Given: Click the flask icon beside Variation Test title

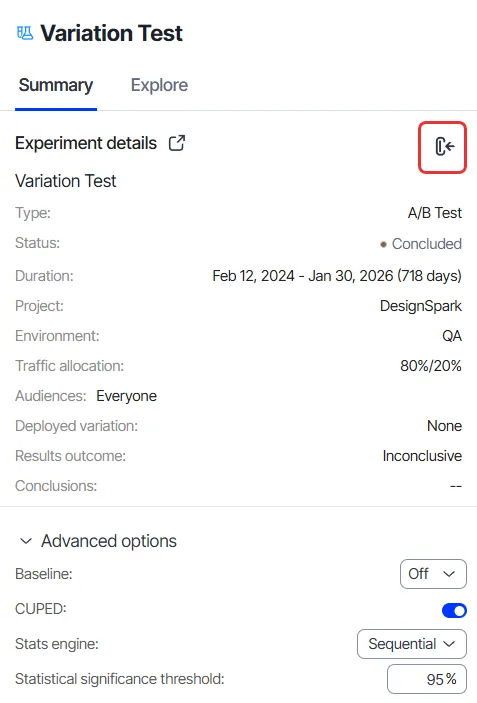Looking at the screenshot, I should [x=25, y=33].
